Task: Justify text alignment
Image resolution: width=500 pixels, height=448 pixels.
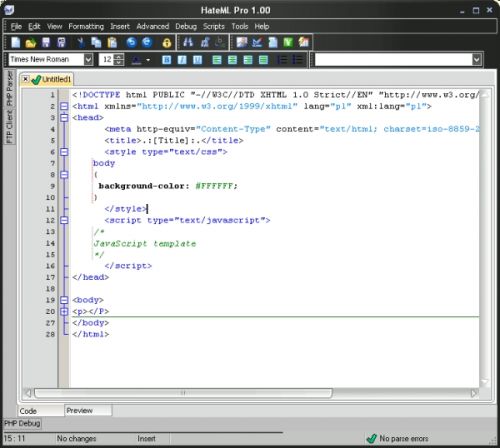Action: tap(263, 60)
